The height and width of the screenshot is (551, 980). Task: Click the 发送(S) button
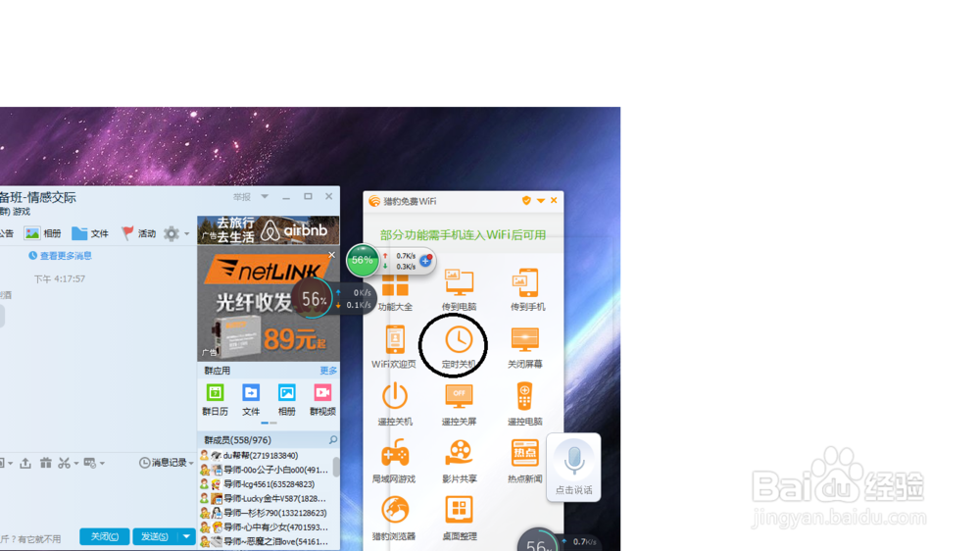[x=155, y=536]
